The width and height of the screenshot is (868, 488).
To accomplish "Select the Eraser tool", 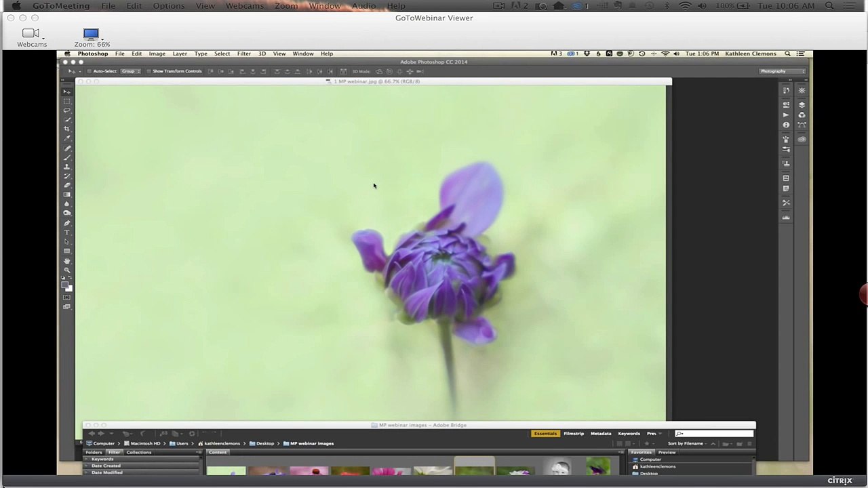I will tap(67, 185).
